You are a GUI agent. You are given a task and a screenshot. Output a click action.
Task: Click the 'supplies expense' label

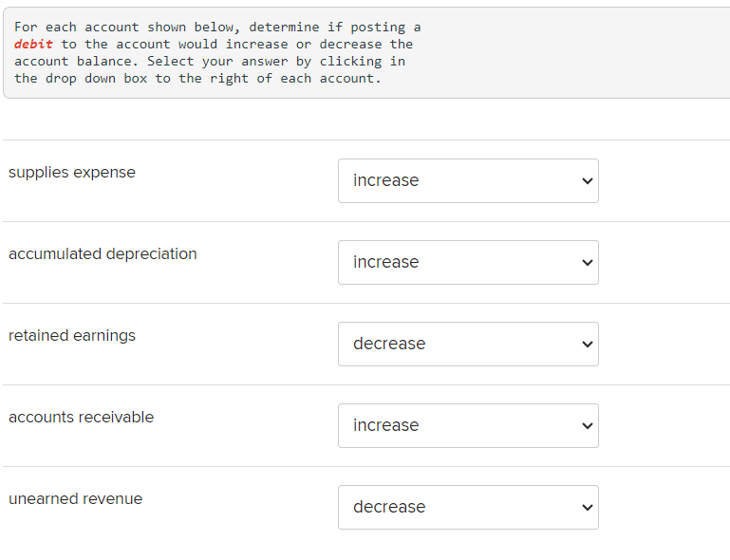[72, 173]
